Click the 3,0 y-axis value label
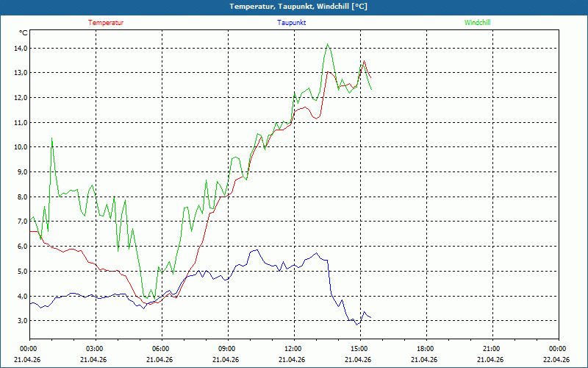 click(20, 321)
